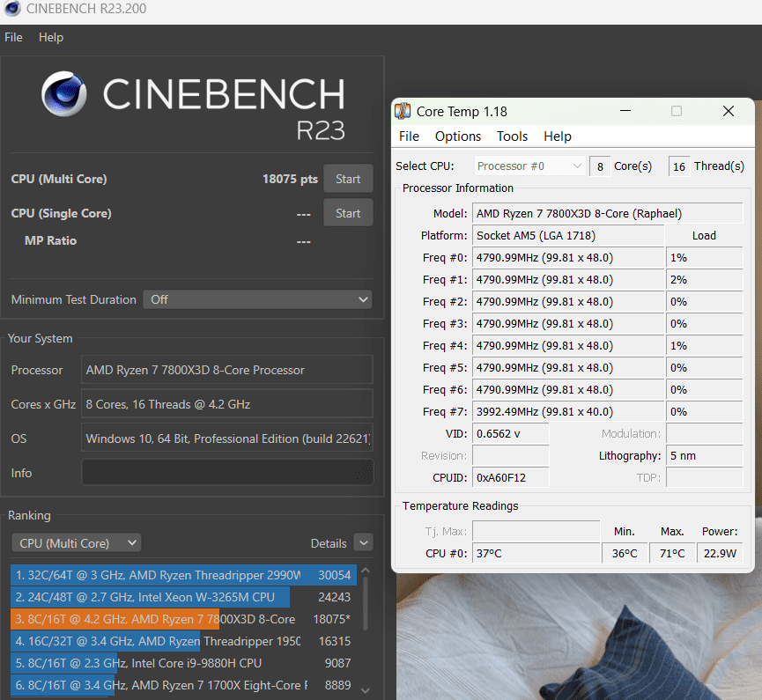Click the CPUID value 0xA60F12
This screenshot has height=700, width=762.
click(510, 477)
